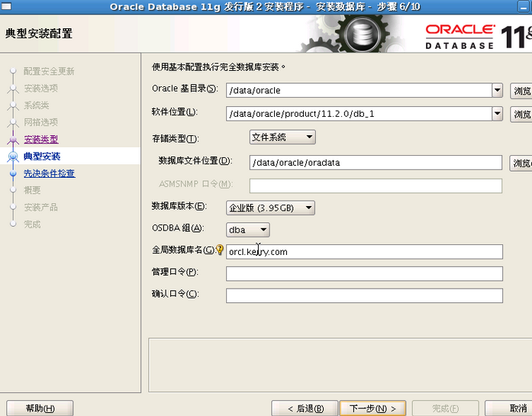Open the 安装类型 step link
This screenshot has width=532, height=416.
pyautogui.click(x=41, y=139)
